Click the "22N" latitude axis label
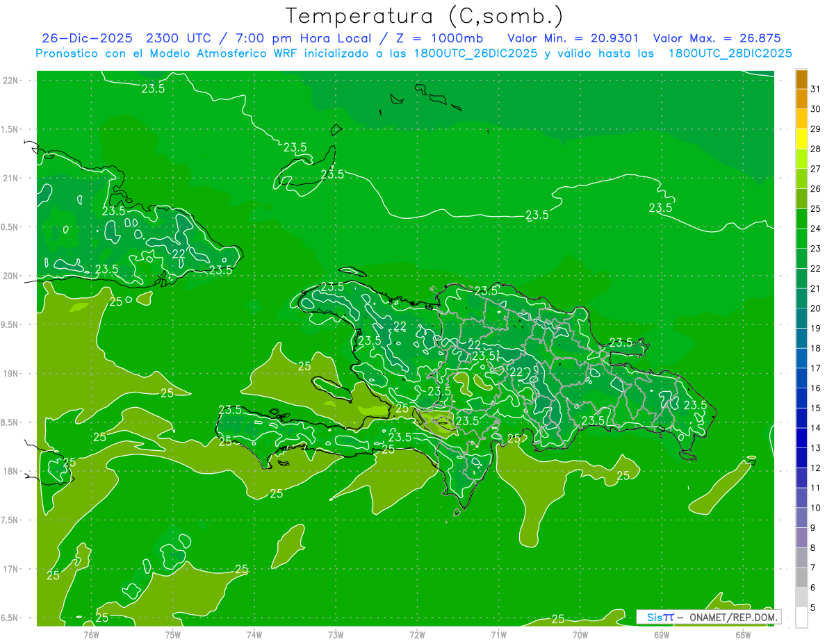834x644 pixels. tap(10, 81)
